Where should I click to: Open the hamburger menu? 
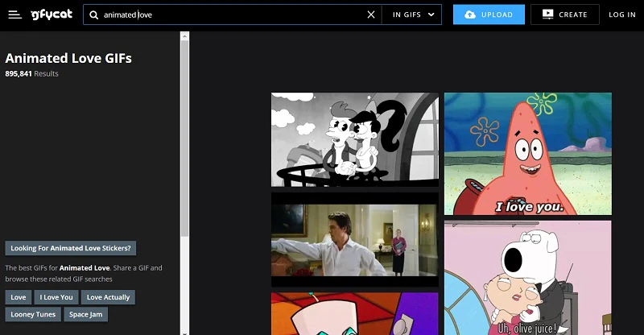tap(14, 14)
